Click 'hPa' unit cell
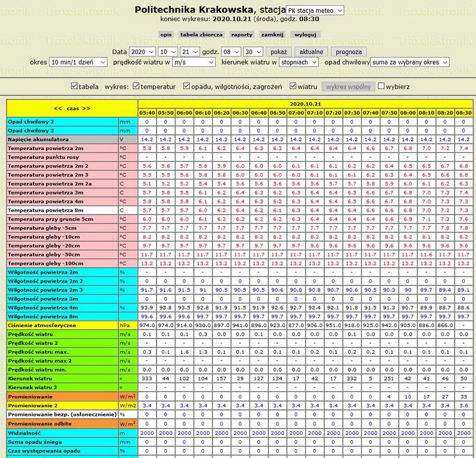The height and width of the screenshot is (458, 476). point(128,325)
